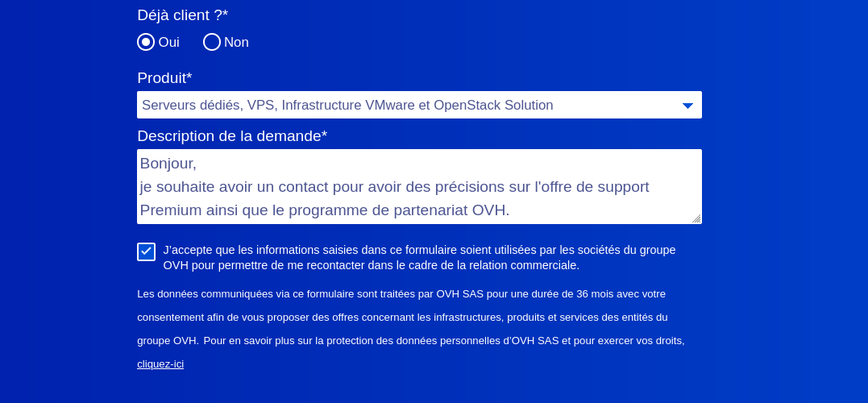Follow the "cliquez-ici" link
The height and width of the screenshot is (403, 868).
[x=160, y=364]
